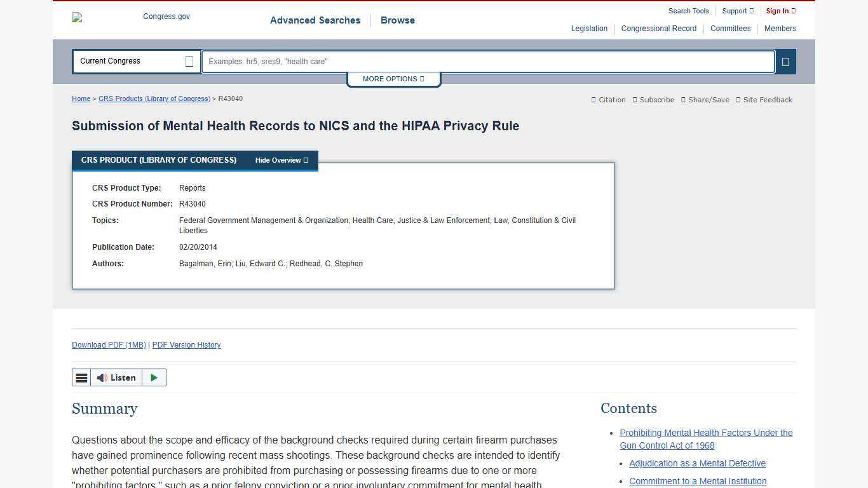Open the Advanced Searches page
Viewport: 868px width, 488px height.
click(315, 20)
